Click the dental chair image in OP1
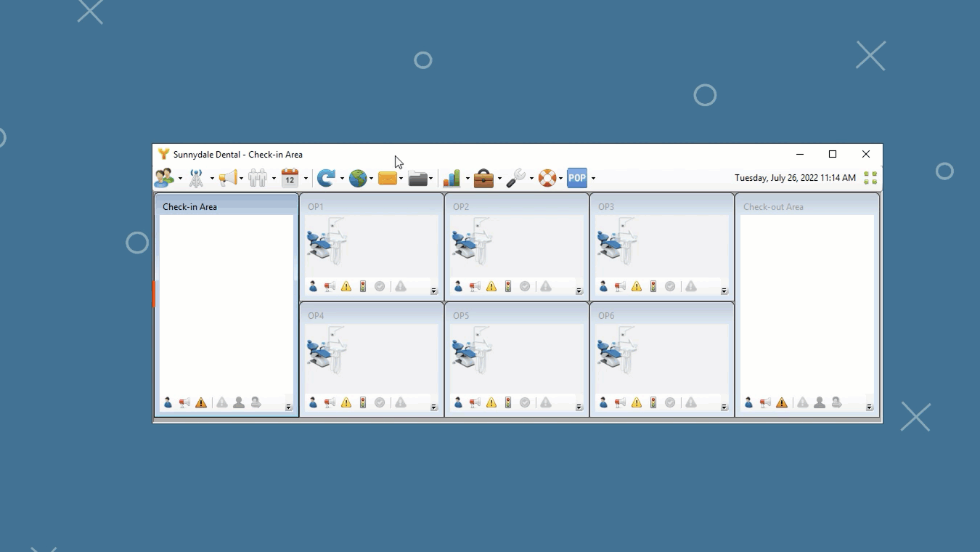The height and width of the screenshot is (552, 980). (327, 242)
